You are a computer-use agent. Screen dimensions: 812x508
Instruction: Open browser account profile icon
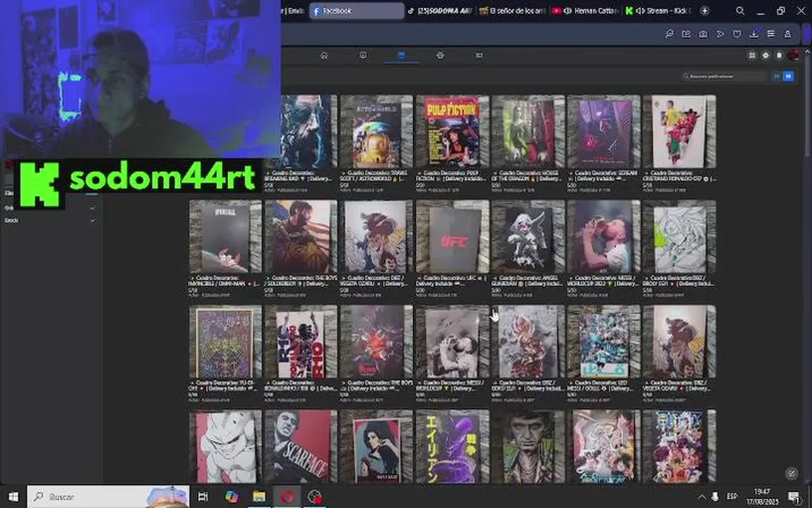[788, 34]
